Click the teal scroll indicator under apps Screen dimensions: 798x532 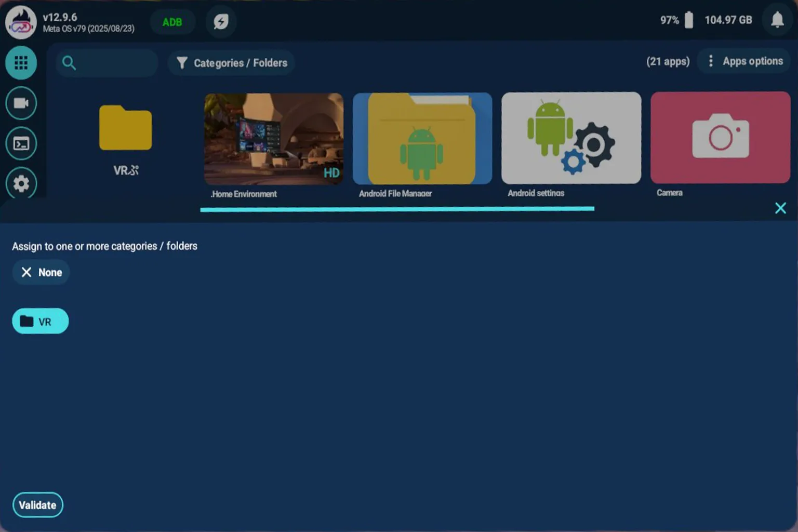[x=397, y=208]
